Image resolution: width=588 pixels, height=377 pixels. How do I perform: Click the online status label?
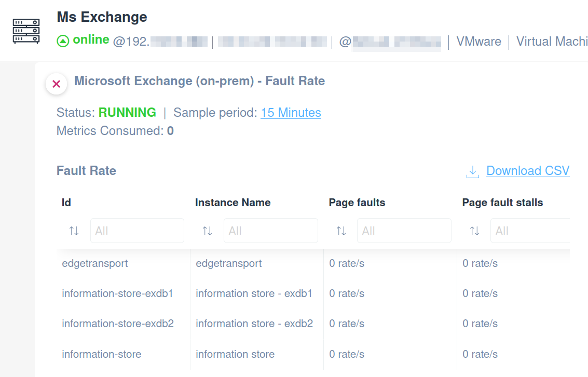click(91, 39)
